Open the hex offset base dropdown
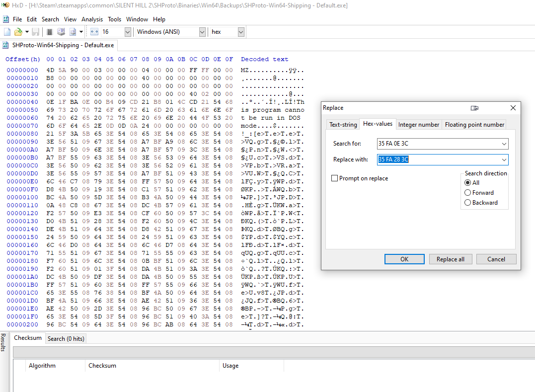The width and height of the screenshot is (535, 392). click(x=241, y=32)
